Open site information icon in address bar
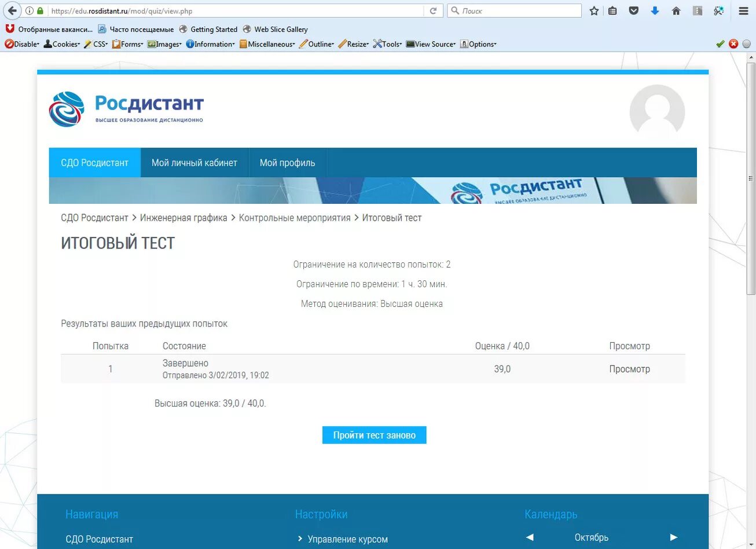This screenshot has height=549, width=756. [x=30, y=11]
